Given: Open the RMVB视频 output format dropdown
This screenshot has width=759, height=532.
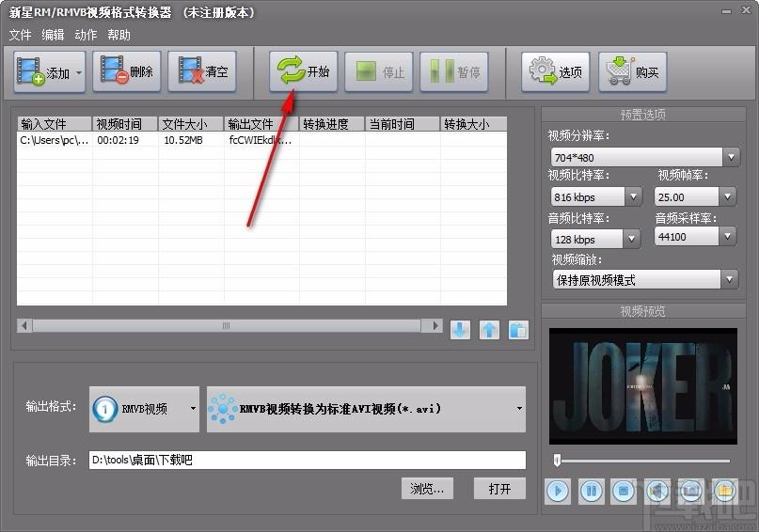Looking at the screenshot, I should pyautogui.click(x=144, y=409).
